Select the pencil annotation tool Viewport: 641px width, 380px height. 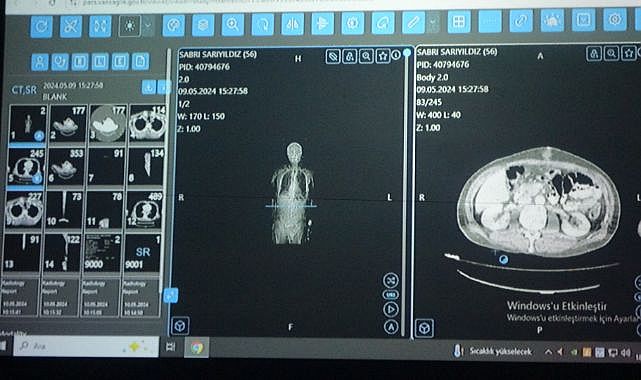point(413,22)
